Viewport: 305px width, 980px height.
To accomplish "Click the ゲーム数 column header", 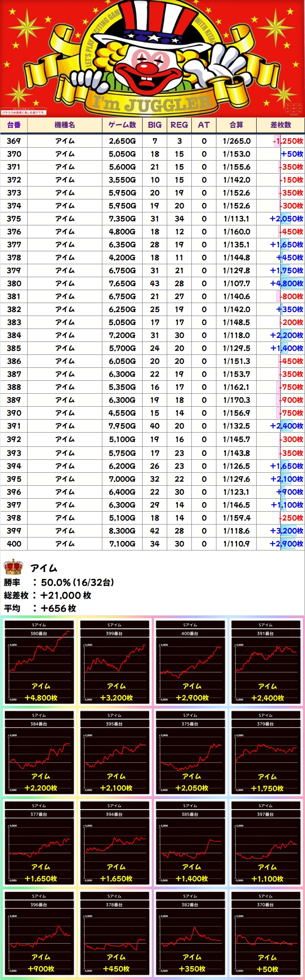I will 122,125.
